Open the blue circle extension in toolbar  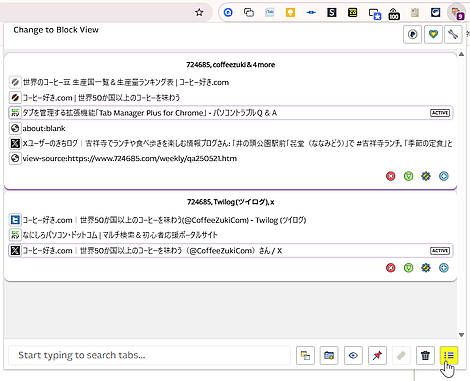pyautogui.click(x=228, y=13)
